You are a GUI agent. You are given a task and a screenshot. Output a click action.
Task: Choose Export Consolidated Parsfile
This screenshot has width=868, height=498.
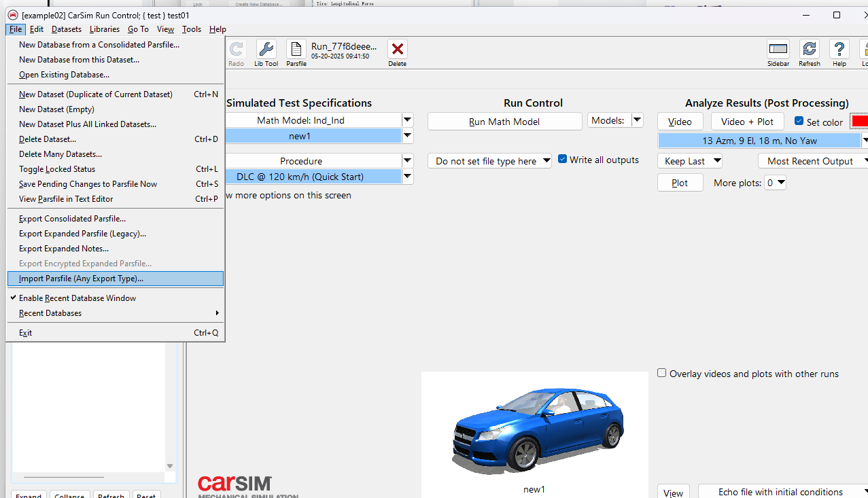pos(115,219)
